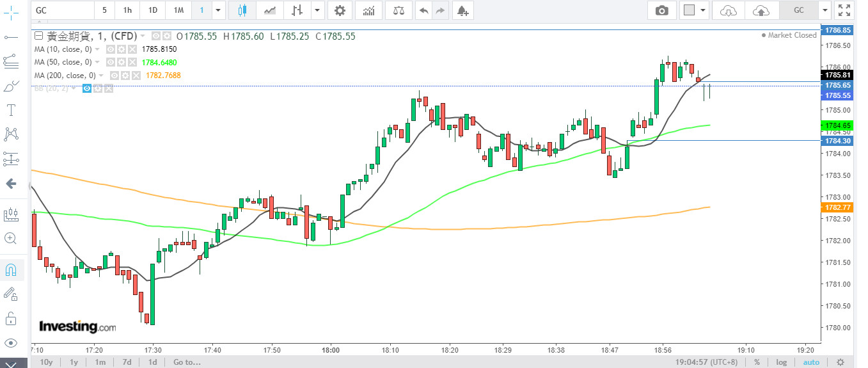
Task: Open chart properties gear icon
Action: coord(340,10)
